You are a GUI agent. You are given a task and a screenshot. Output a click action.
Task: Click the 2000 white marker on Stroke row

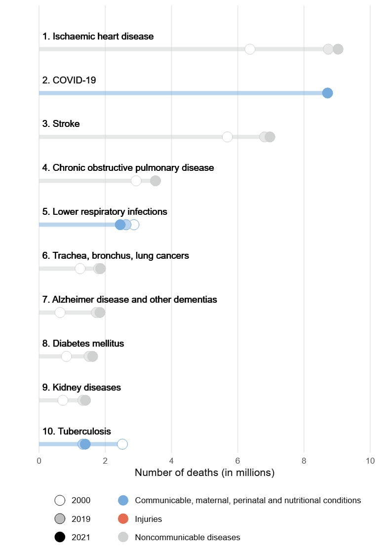(x=228, y=137)
